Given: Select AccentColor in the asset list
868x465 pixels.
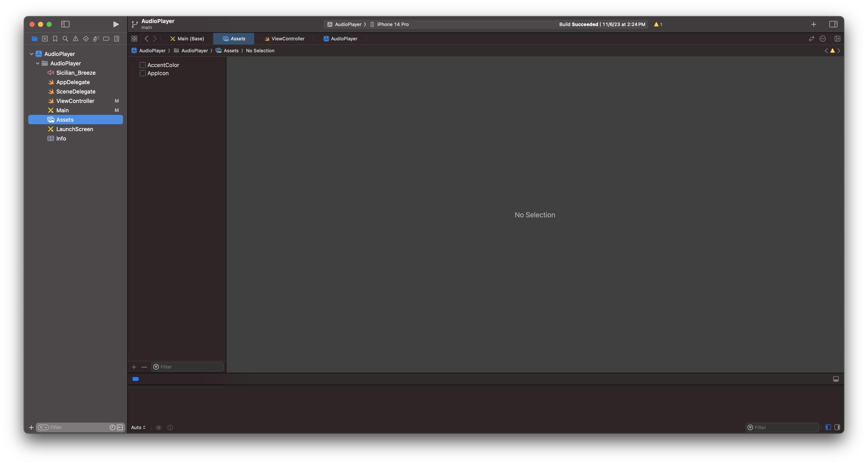Looking at the screenshot, I should 163,65.
